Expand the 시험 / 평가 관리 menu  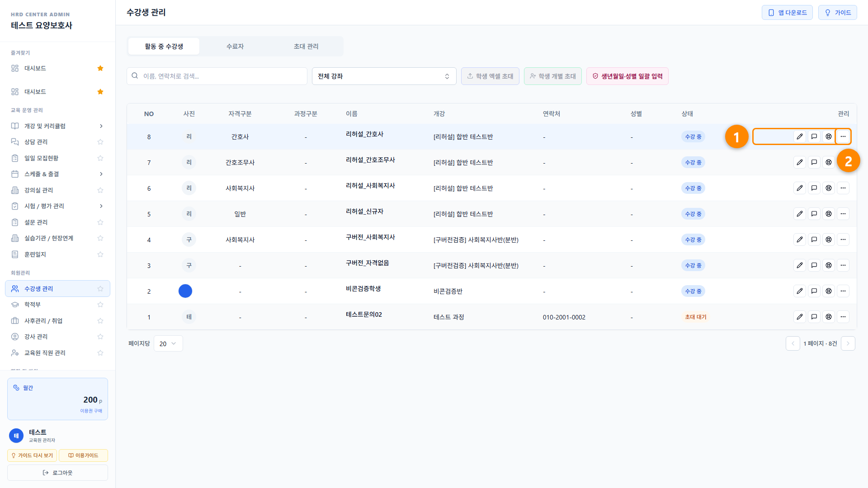point(57,206)
